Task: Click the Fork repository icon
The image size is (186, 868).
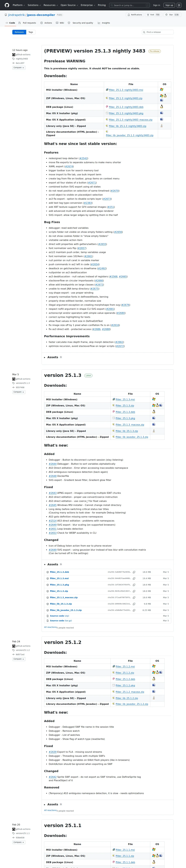Action: click(148, 15)
